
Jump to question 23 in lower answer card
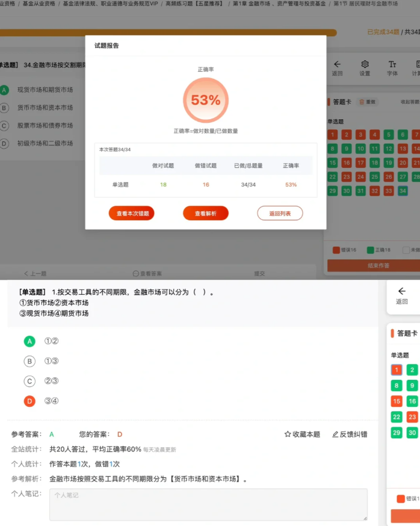(x=412, y=417)
